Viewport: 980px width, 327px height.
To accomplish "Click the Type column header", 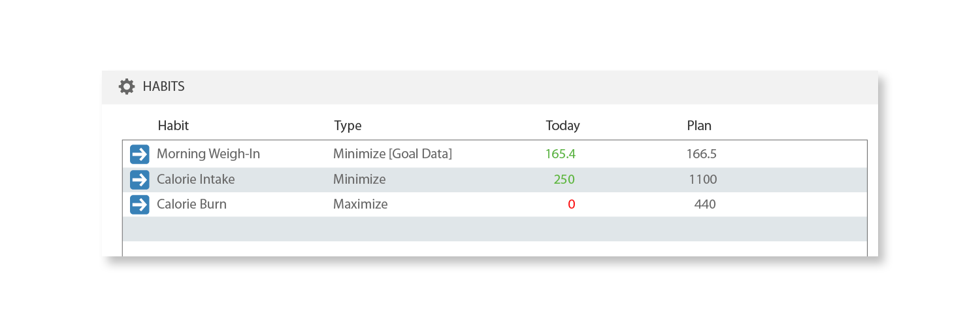I will 348,126.
